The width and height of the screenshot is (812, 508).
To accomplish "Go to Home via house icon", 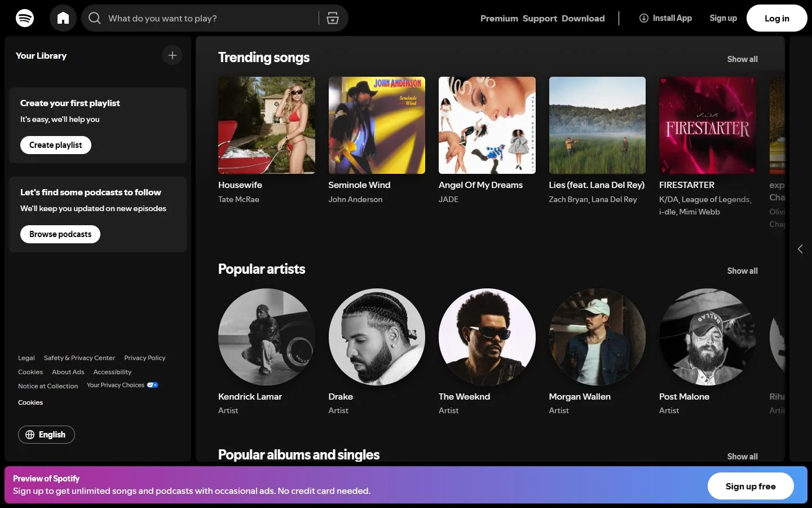I will (x=63, y=18).
